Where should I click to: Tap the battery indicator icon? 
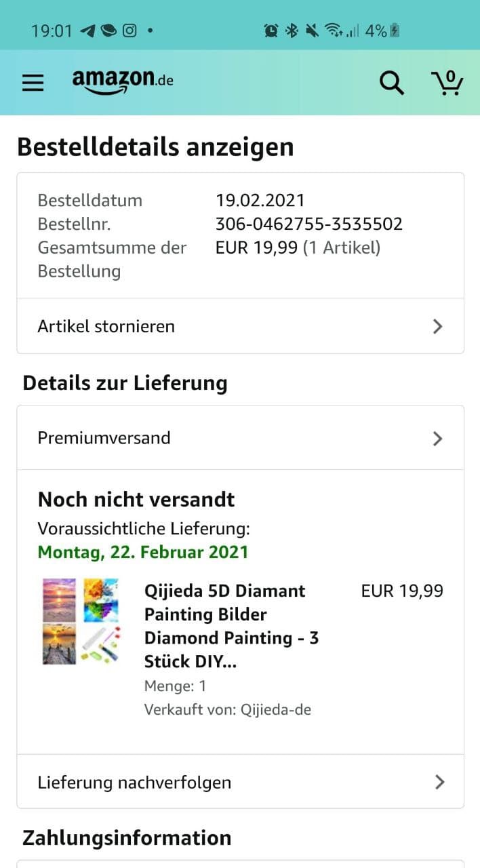click(x=395, y=31)
